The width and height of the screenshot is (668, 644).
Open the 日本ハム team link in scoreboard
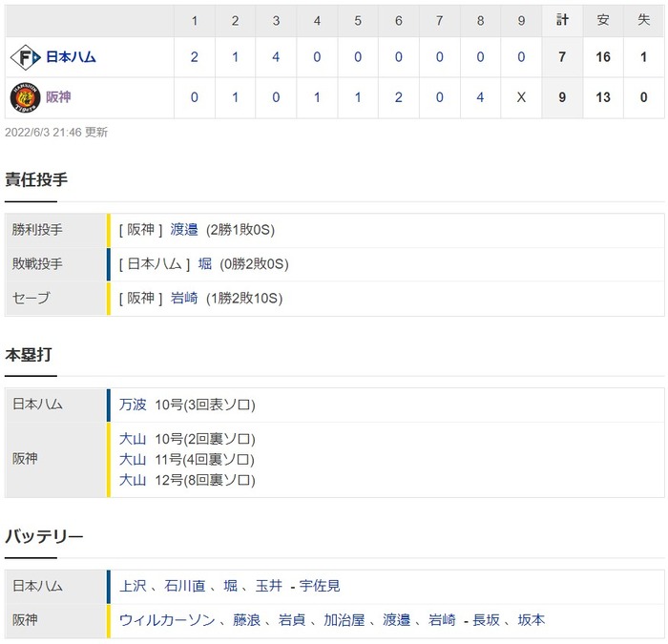71,57
